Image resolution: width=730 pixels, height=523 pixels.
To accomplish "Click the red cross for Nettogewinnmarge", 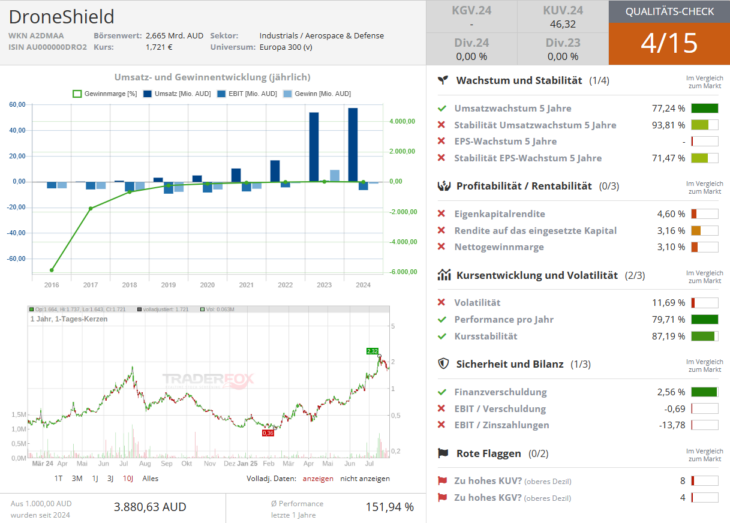I will point(441,246).
